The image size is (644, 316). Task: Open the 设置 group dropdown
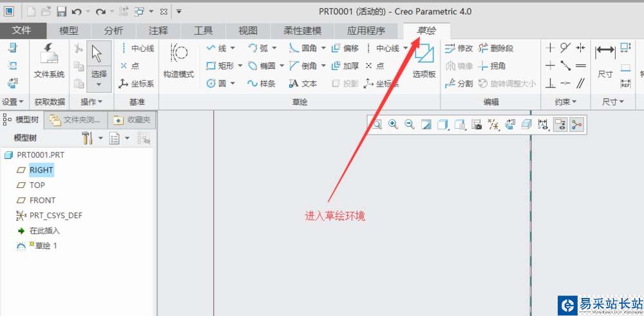coord(13,102)
